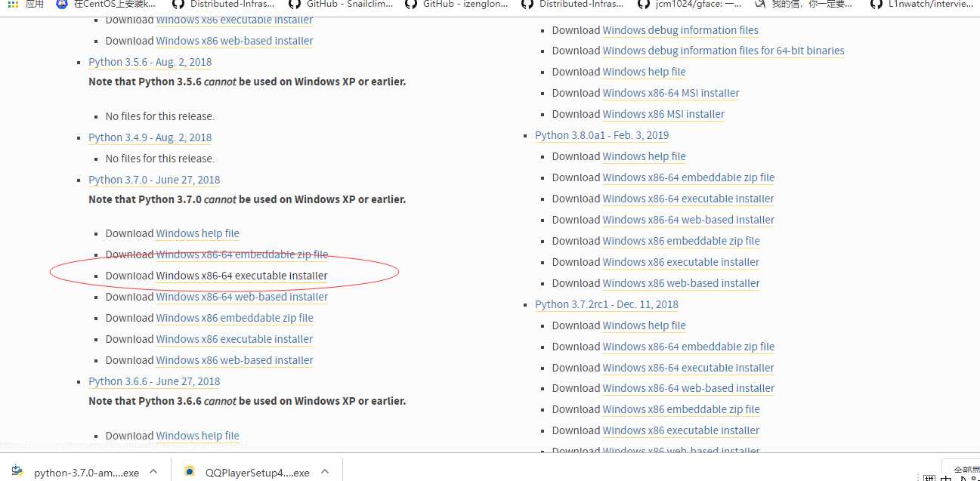Open Python 3.4.9 - Aug. 2, 2018 release link

tap(150, 137)
